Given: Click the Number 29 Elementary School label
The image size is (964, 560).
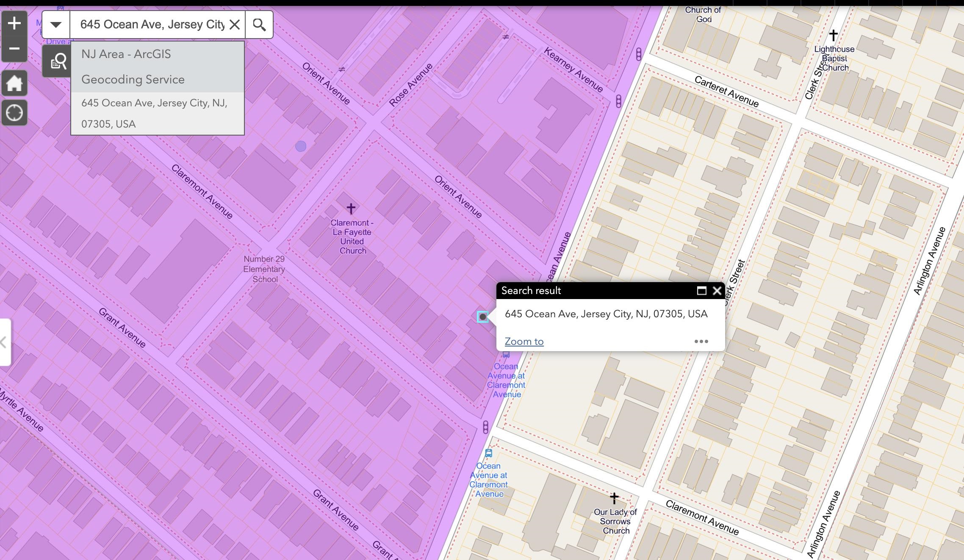Looking at the screenshot, I should (264, 269).
